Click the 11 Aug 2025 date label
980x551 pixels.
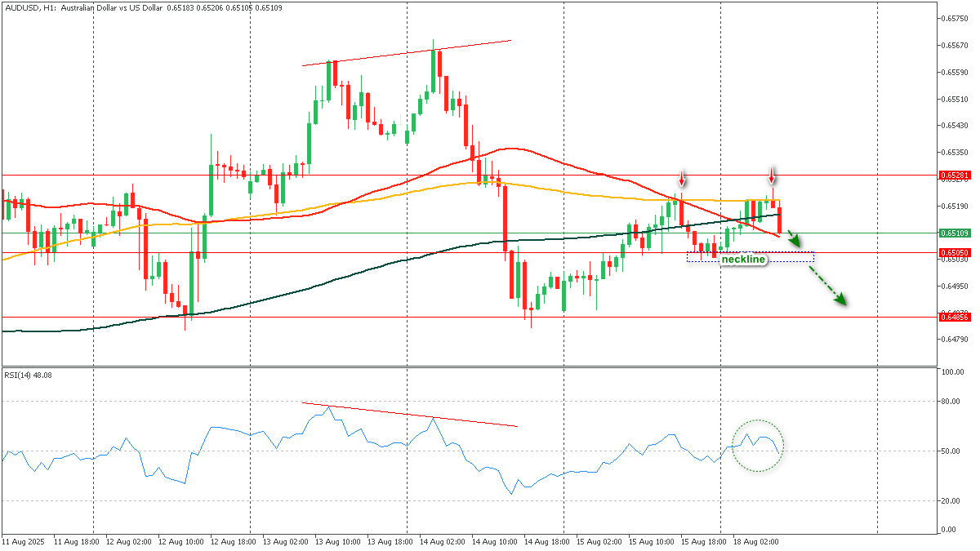tap(22, 540)
